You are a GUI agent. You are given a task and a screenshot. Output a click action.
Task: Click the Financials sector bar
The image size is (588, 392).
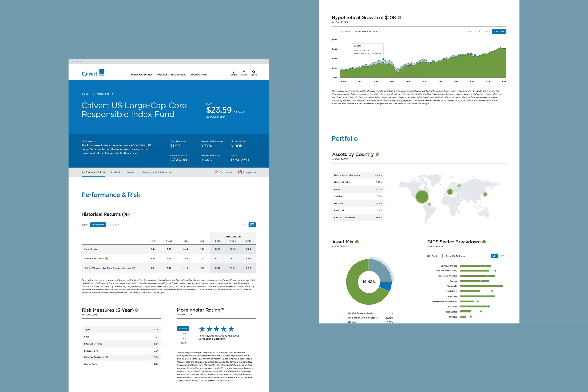481,286
